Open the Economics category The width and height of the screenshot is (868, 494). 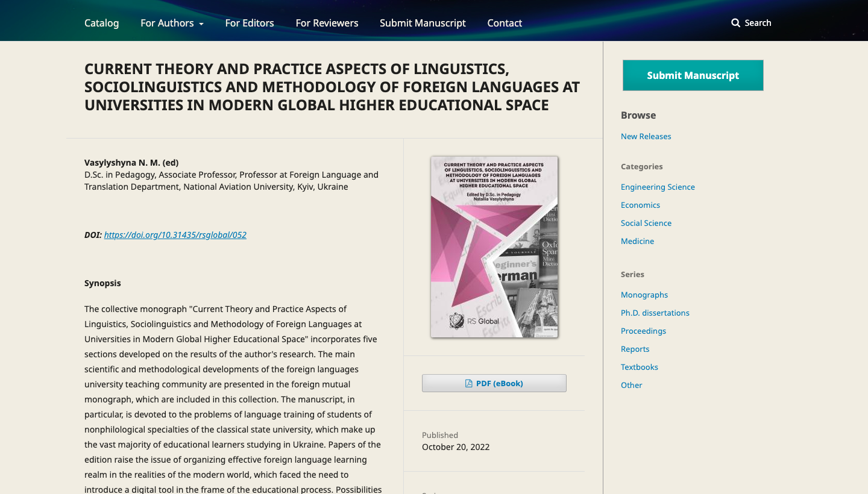click(x=640, y=205)
